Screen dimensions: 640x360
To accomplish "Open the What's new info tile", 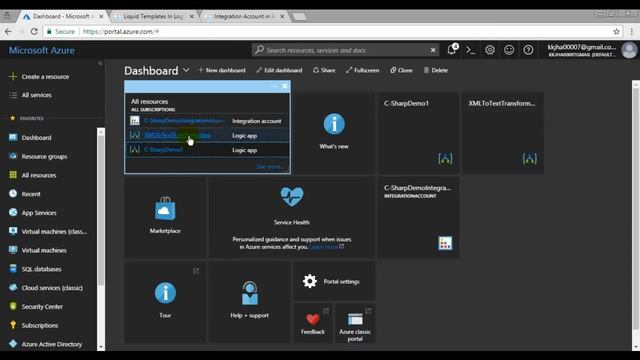I will 334,132.
